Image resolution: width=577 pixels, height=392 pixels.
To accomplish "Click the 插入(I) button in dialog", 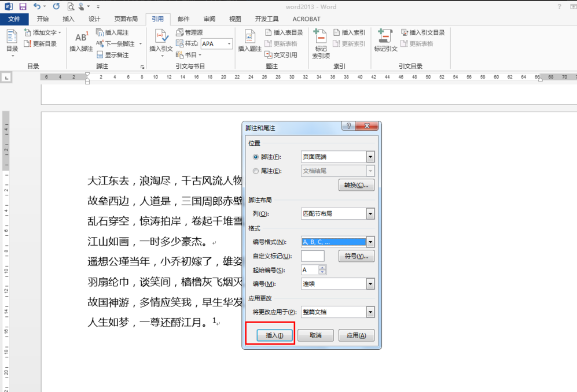I will point(274,335).
